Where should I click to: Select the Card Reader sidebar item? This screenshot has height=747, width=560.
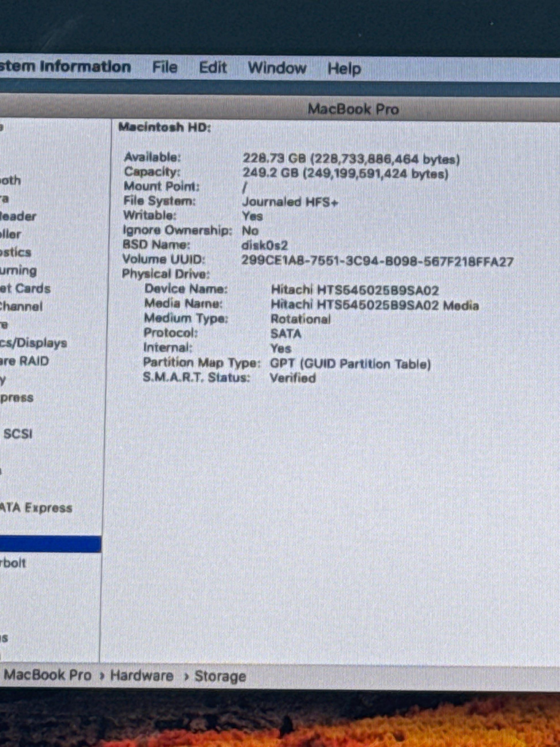click(18, 216)
